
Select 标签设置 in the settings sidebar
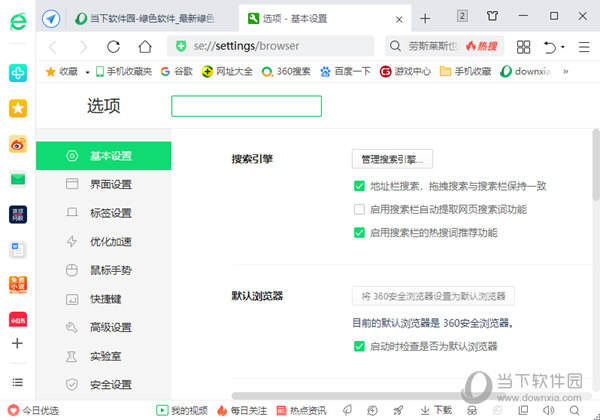coord(103,213)
